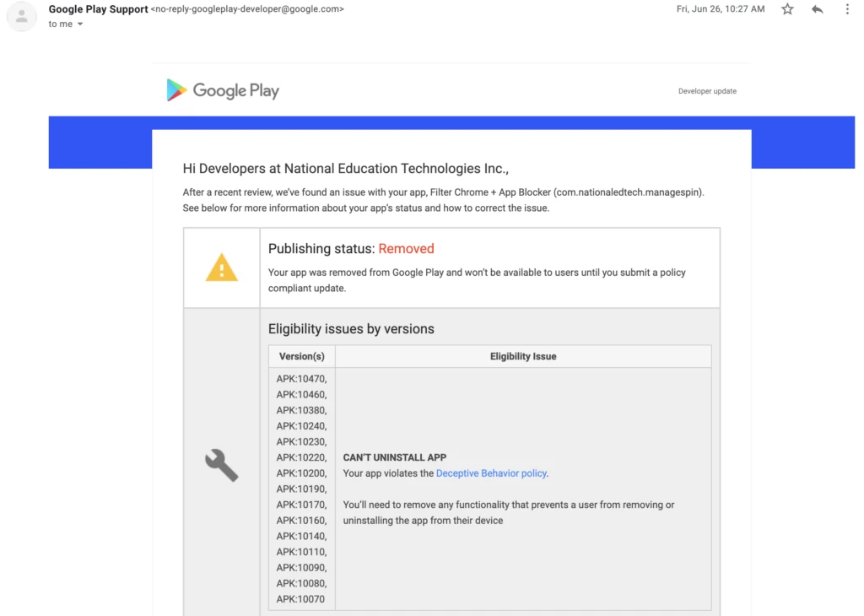This screenshot has width=864, height=616.
Task: Click the wrench icon beside the eligibility table
Action: click(221, 465)
